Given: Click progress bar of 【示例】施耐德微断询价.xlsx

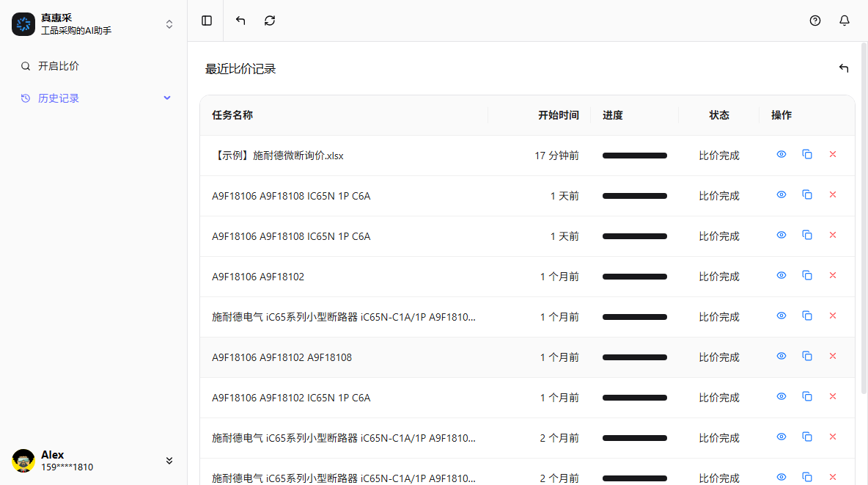Looking at the screenshot, I should click(x=635, y=156).
